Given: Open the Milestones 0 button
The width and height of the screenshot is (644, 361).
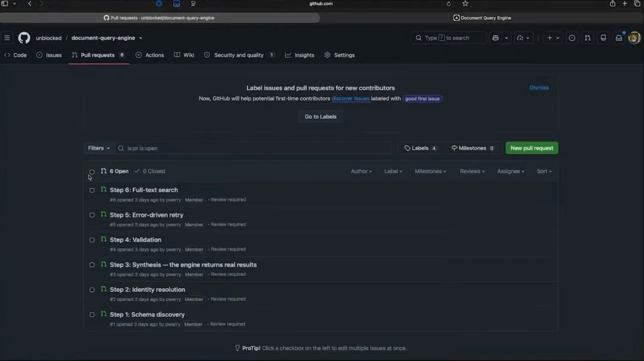Looking at the screenshot, I should coord(472,148).
